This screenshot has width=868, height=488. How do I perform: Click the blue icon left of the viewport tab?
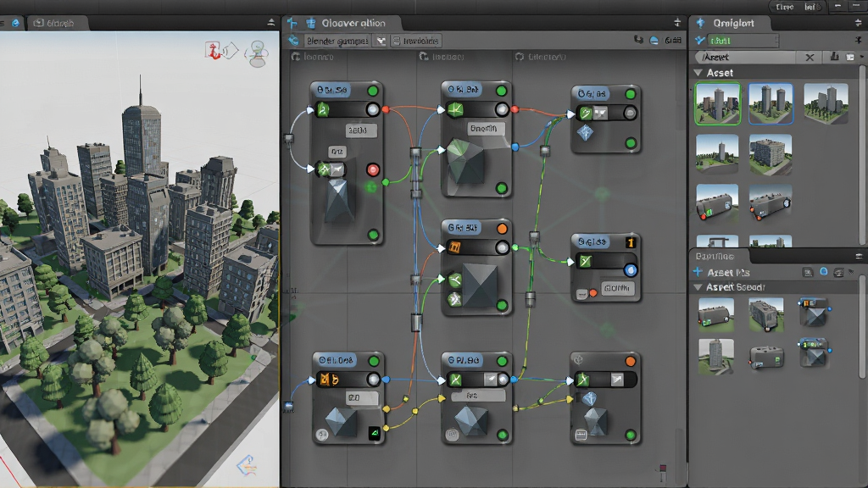pos(15,23)
